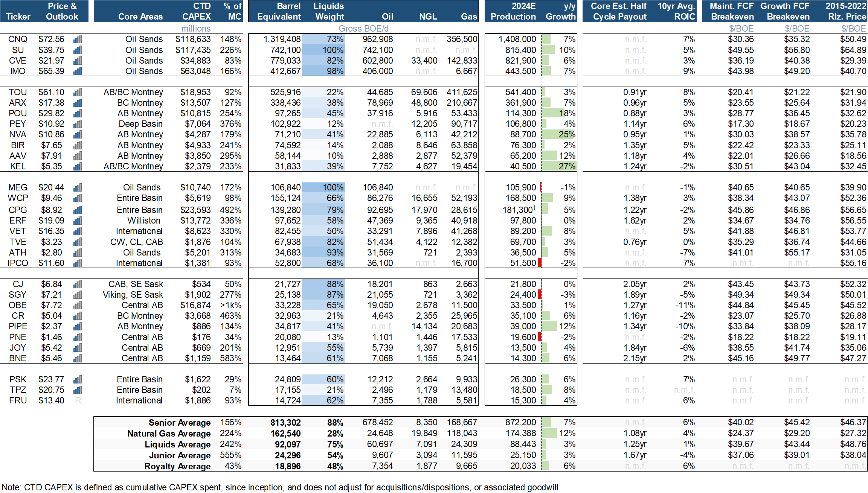Click the Liquids Weight column header
The width and height of the screenshot is (868, 493).
point(329,11)
